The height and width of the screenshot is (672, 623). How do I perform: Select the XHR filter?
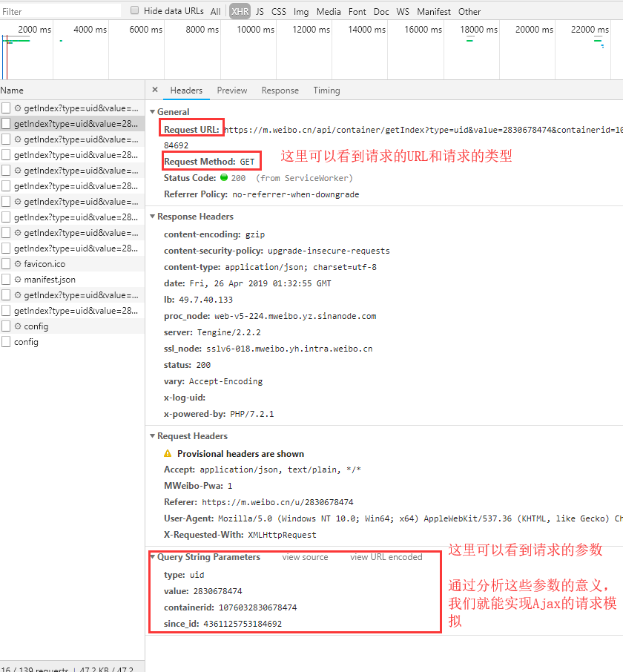(x=240, y=12)
